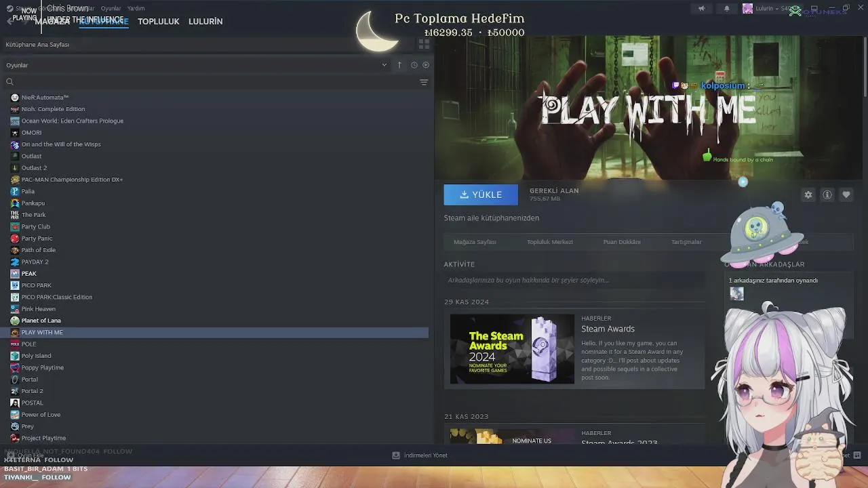Click the Party Panic game icon
Screen dimensions: 868x488
15,239
